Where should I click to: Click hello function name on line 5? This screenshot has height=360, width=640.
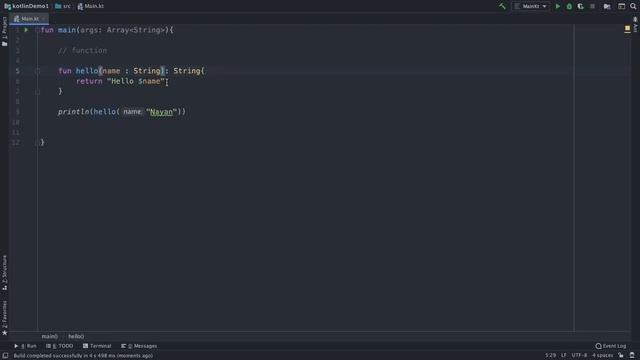pos(87,71)
